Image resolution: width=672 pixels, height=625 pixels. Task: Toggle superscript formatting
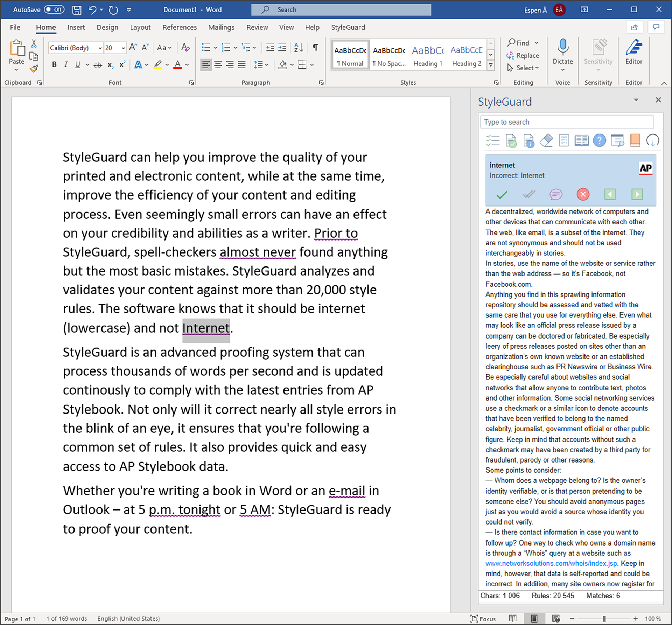click(x=122, y=65)
